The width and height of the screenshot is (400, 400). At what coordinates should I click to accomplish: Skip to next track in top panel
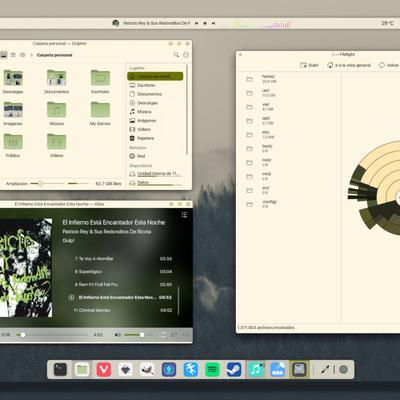(213, 23)
